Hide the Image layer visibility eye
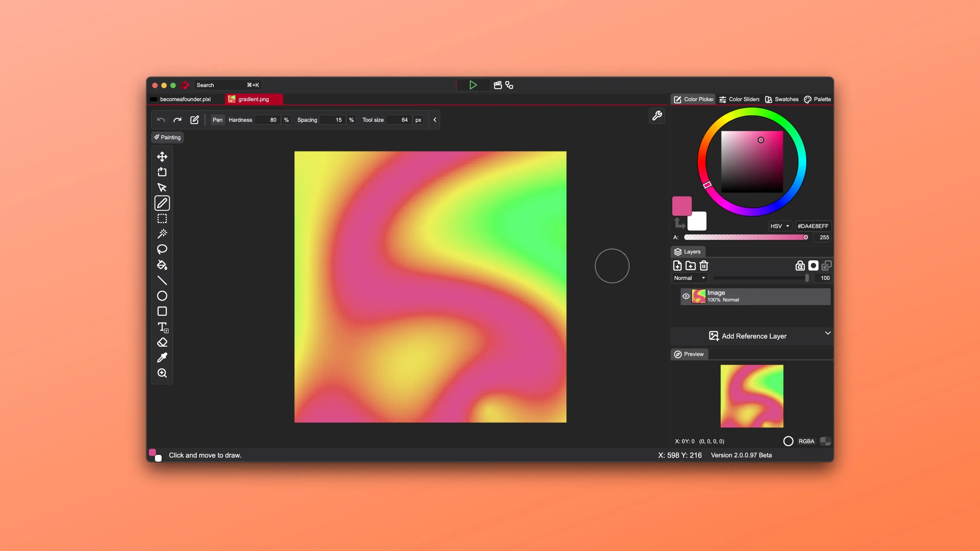 (686, 296)
